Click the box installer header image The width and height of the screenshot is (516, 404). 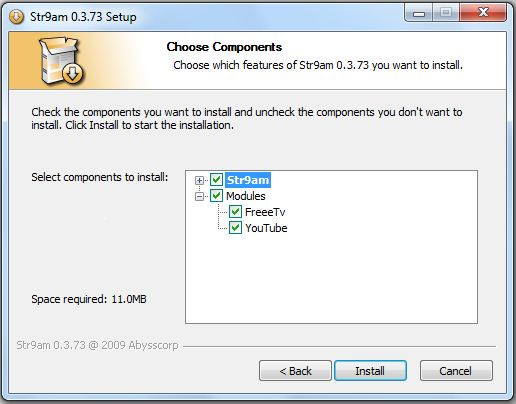[61, 60]
